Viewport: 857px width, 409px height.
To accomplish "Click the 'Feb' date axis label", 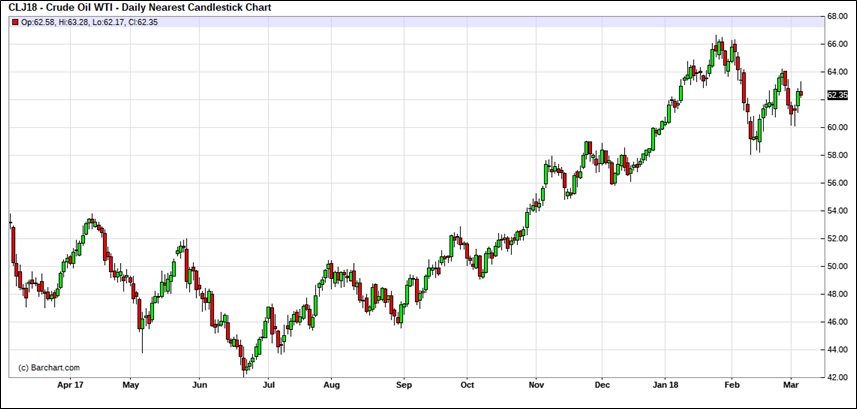I will click(x=731, y=385).
